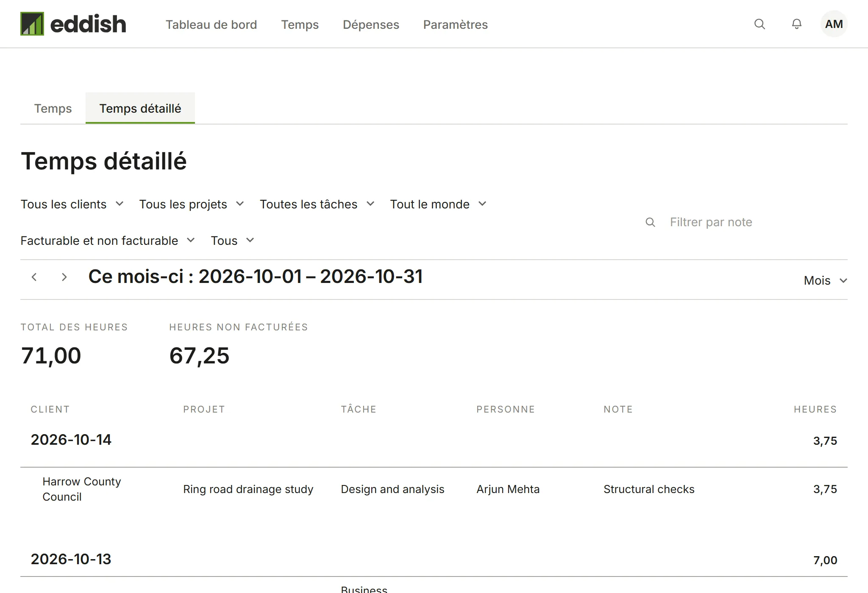Click the PROJET column header
Screen dimensions: 868x593
tap(204, 409)
